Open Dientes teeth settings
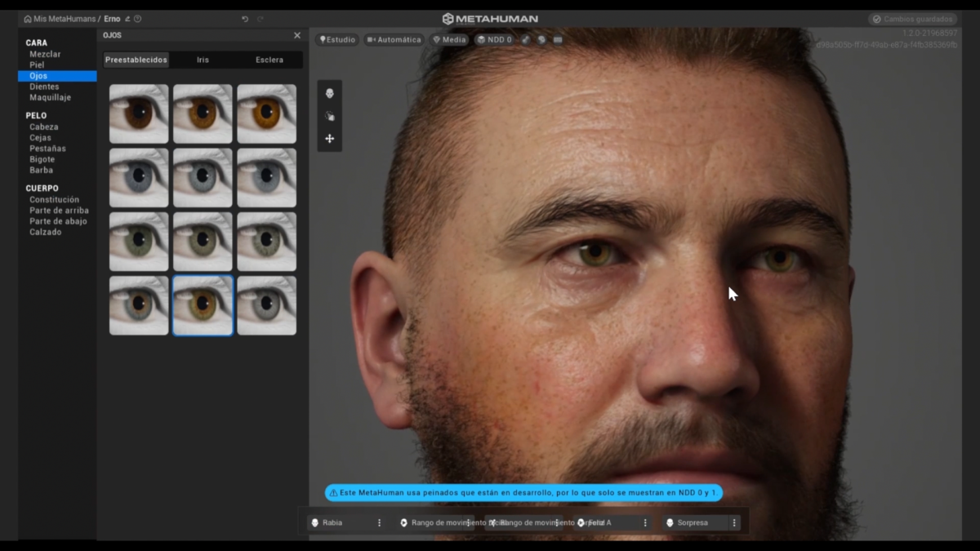This screenshot has height=551, width=980. (44, 87)
